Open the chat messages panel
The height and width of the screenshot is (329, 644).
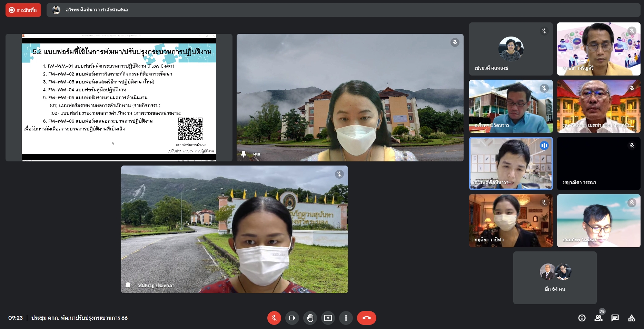pyautogui.click(x=615, y=318)
